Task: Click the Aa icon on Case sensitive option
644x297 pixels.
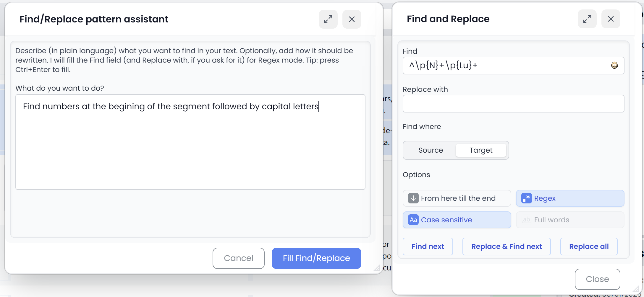Action: pos(413,220)
